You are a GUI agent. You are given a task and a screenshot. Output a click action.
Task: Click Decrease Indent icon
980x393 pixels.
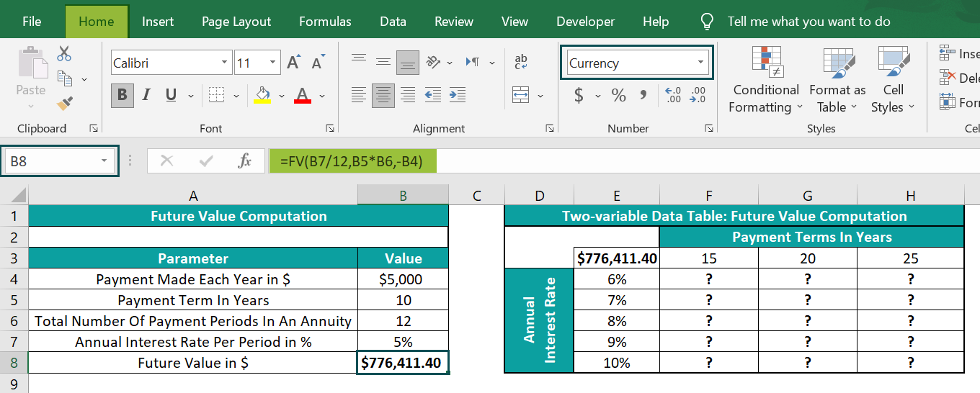[x=433, y=95]
